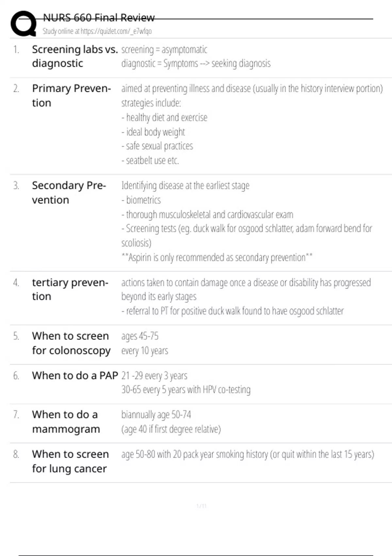Click the 1/11 page number indicator
This screenshot has width=392, height=556.
[x=201, y=506]
